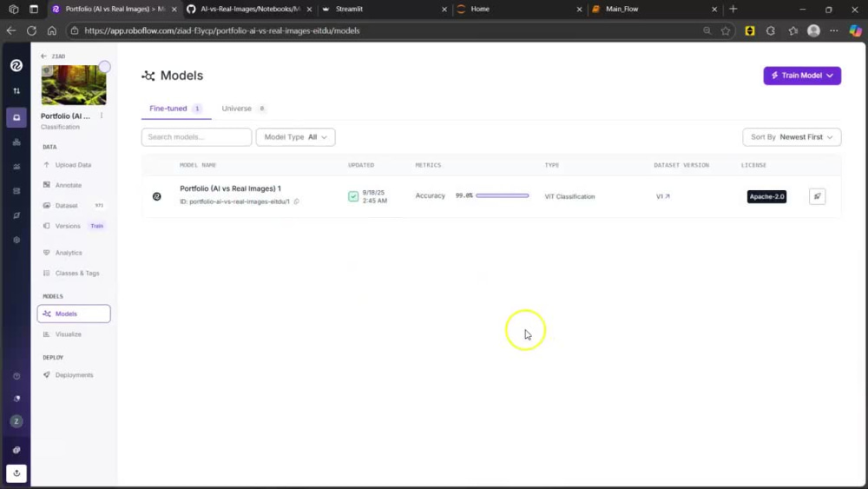This screenshot has width=868, height=489.
Task: Open the project three-dot options menu
Action: [x=102, y=116]
